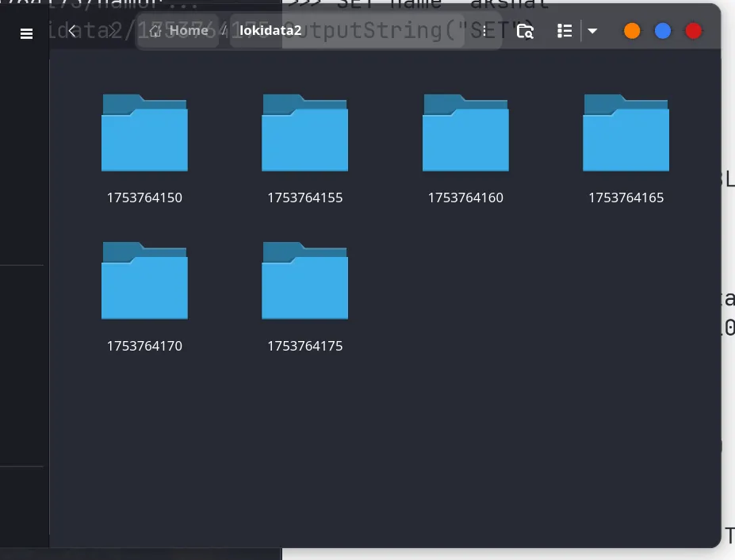Open folder 1753764160
Viewport: 735px width, 560px height.
(x=465, y=132)
